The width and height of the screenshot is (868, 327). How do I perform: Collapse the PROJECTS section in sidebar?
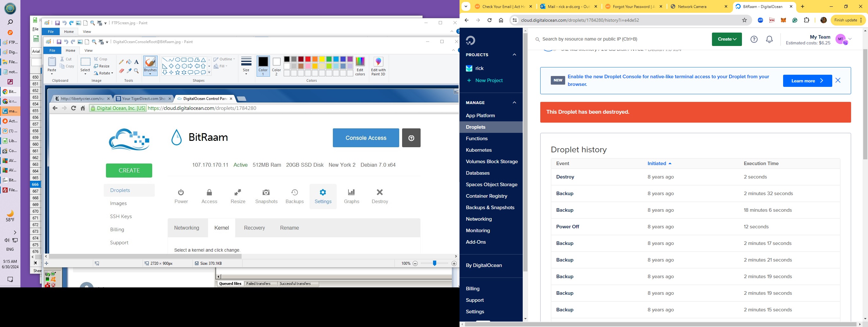[514, 55]
